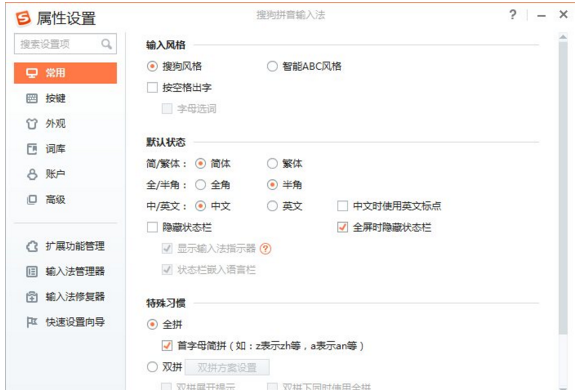580x390 pixels.
Task: Enable 中文时使用英文标点 checkbox
Action: point(343,206)
